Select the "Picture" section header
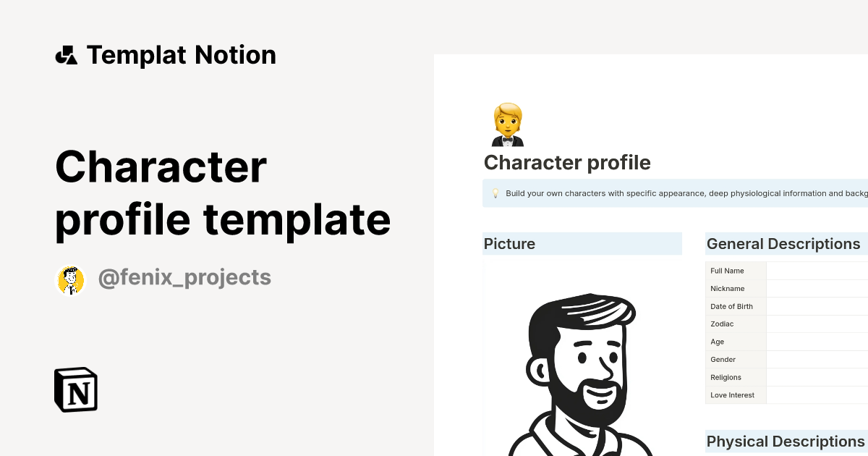The height and width of the screenshot is (456, 868). [510, 244]
